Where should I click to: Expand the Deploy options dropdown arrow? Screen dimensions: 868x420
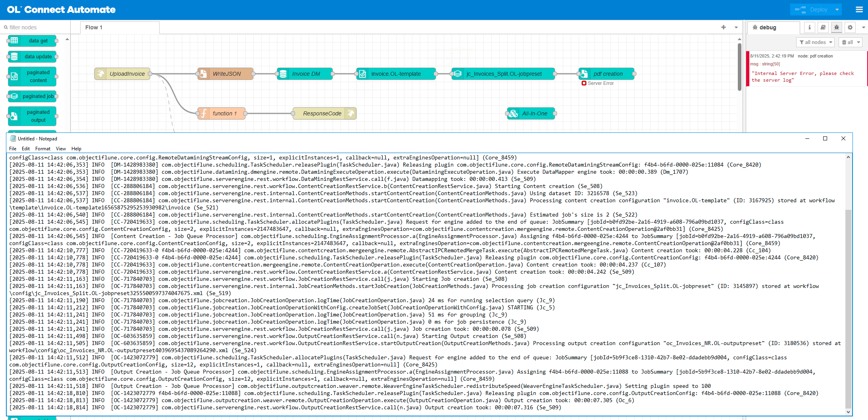[x=837, y=10]
